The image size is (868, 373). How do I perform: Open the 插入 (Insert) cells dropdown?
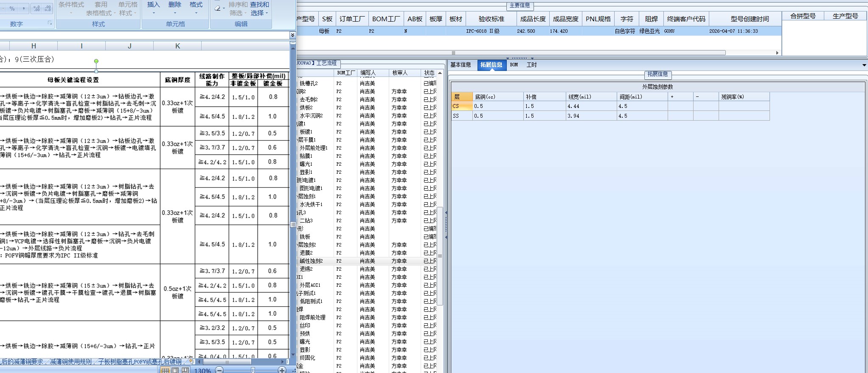(x=154, y=8)
